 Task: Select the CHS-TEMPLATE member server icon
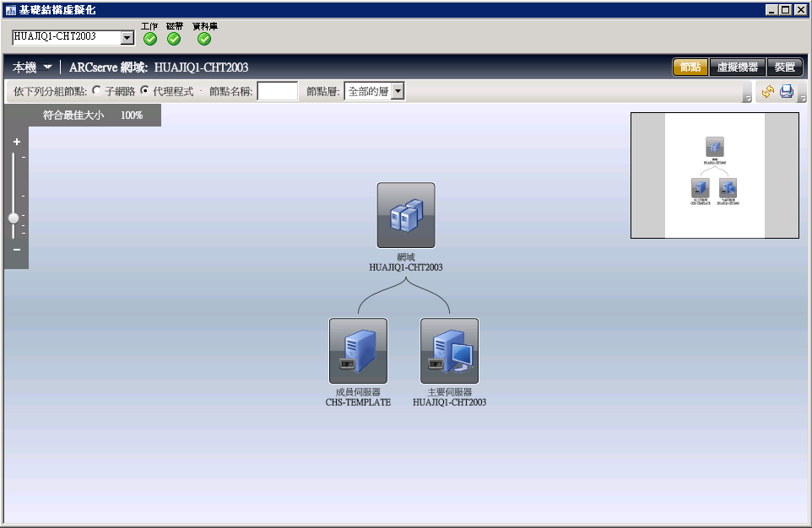click(358, 351)
